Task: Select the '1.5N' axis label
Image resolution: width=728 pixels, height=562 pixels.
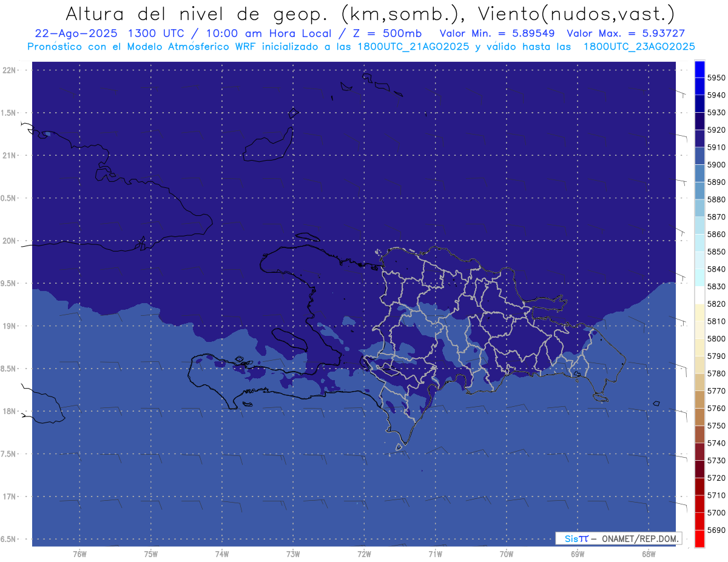Action: tap(9, 113)
